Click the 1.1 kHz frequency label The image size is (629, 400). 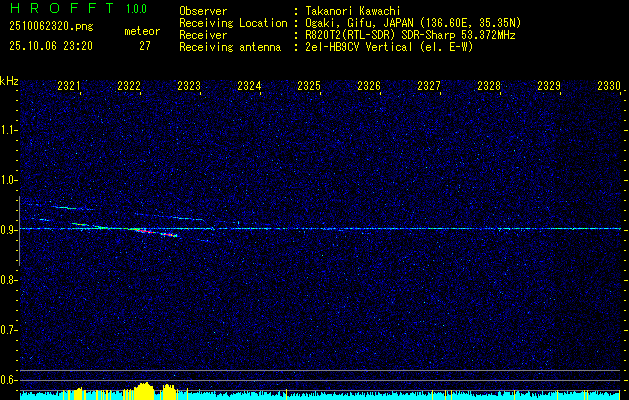tap(9, 130)
